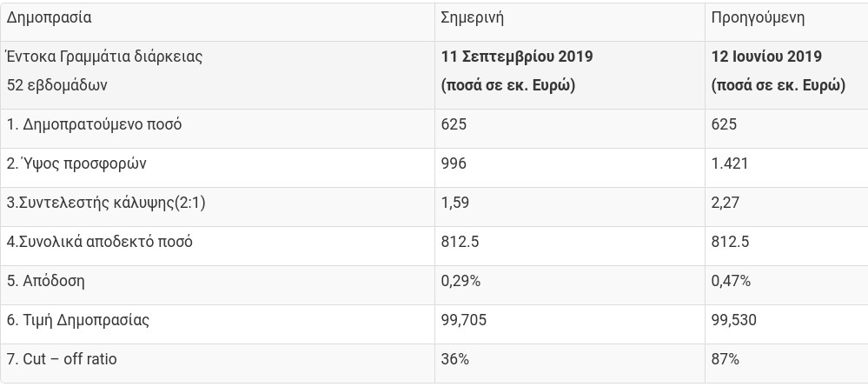This screenshot has width=868, height=387.
Task: Click the Προηγούμενη column header
Action: [758, 17]
